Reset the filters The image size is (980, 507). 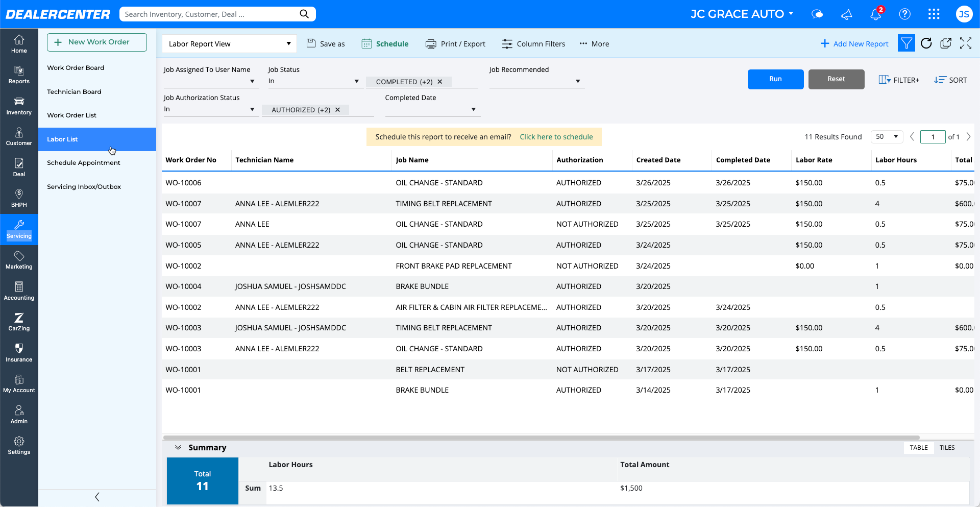836,79
